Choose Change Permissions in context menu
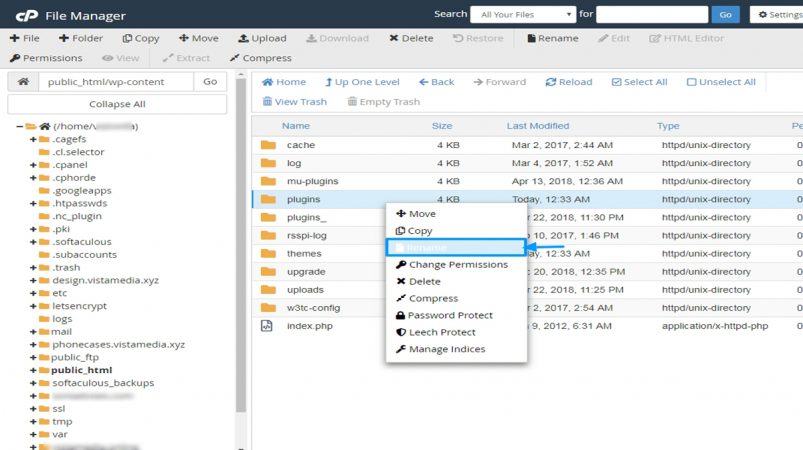This screenshot has height=450, width=803. pos(452,265)
